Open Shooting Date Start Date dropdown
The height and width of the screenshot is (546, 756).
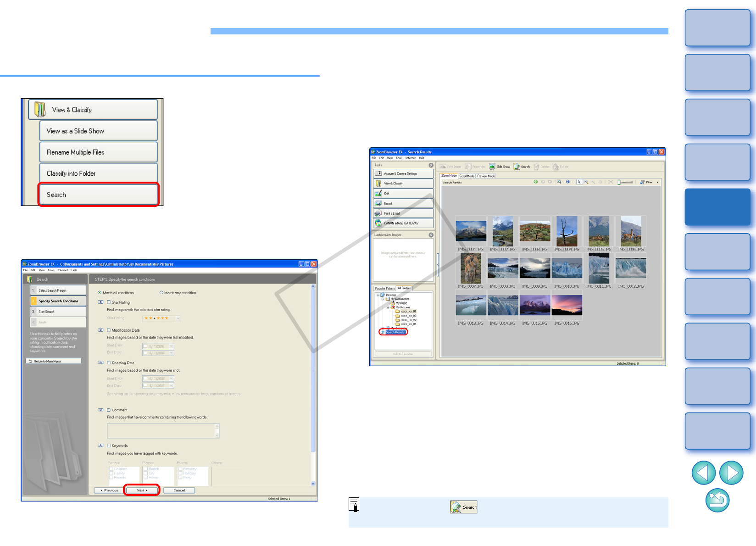click(171, 379)
